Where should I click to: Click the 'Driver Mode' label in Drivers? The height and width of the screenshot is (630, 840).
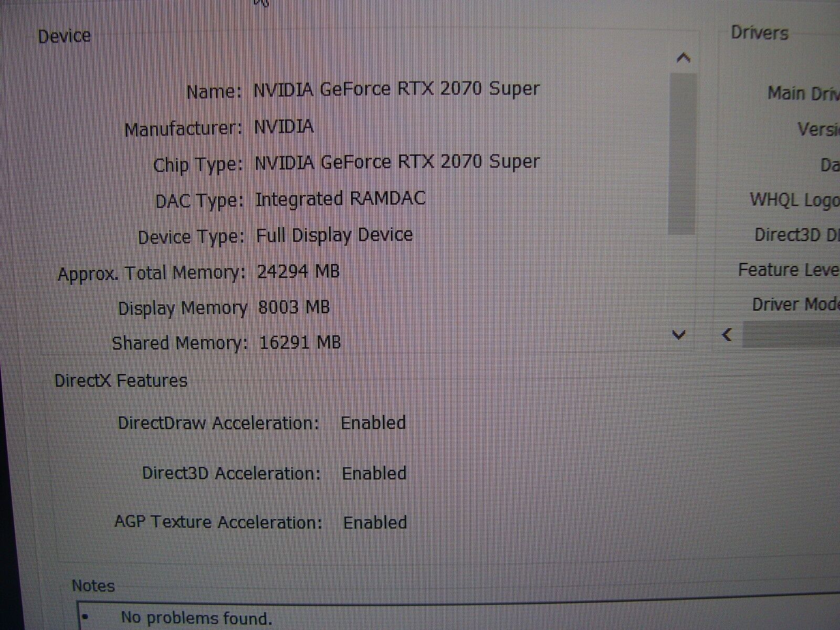(x=795, y=304)
